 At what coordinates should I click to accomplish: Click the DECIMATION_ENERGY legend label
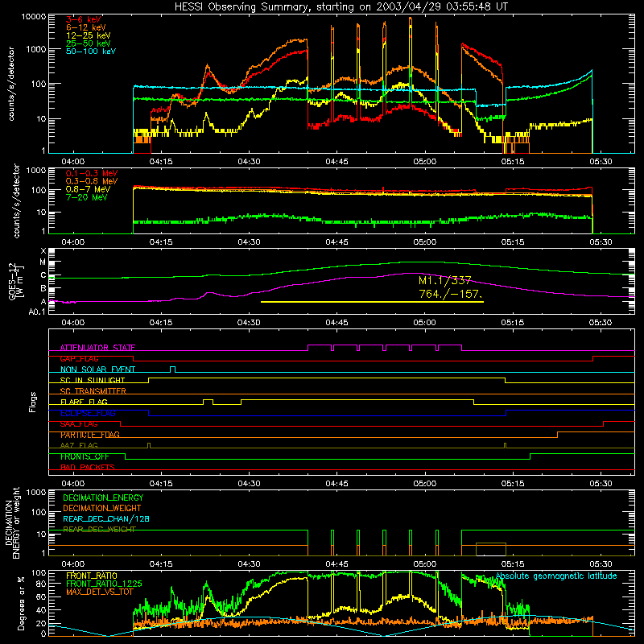pyautogui.click(x=103, y=497)
